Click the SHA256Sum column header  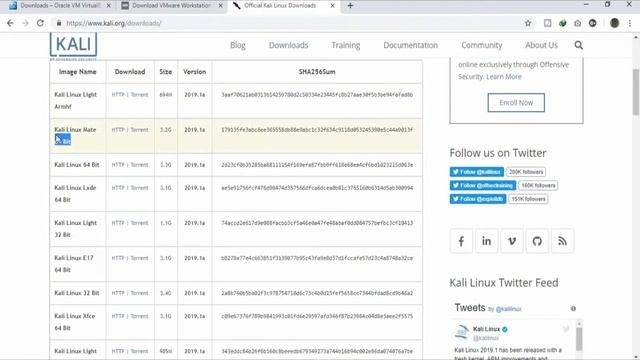tap(317, 72)
